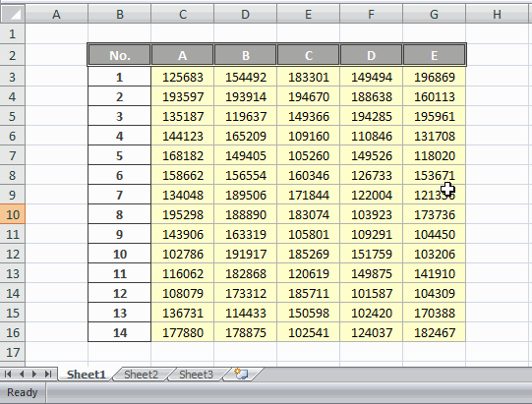Select cell containing 141910
Image resolution: width=532 pixels, height=404 pixels.
[x=434, y=273]
